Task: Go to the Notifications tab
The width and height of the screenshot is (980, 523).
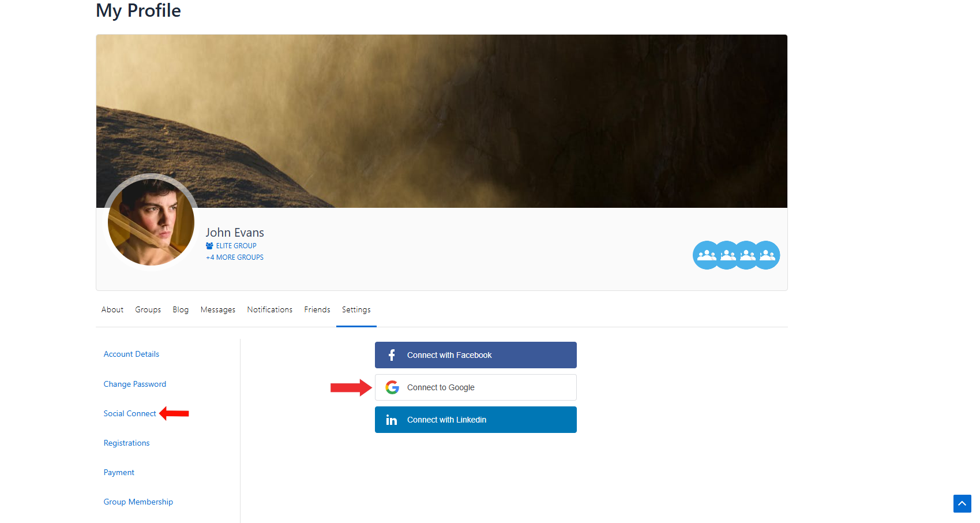Action: pos(269,310)
